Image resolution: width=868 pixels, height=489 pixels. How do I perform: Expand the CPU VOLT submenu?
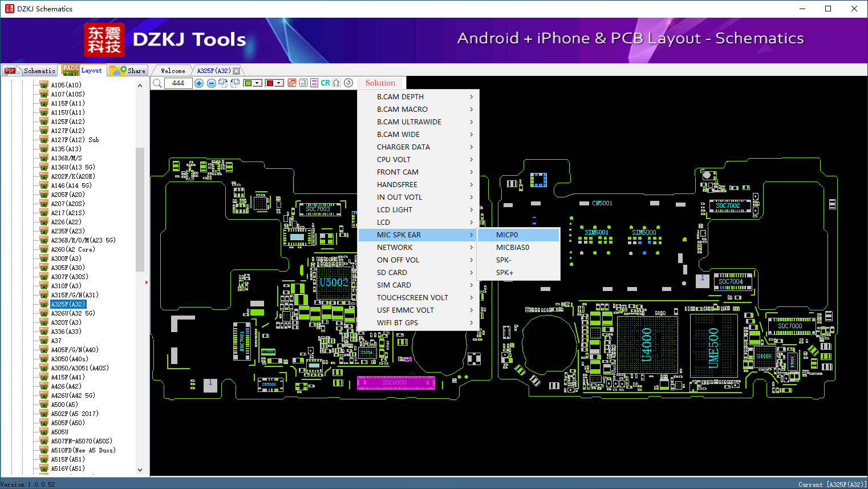(419, 160)
